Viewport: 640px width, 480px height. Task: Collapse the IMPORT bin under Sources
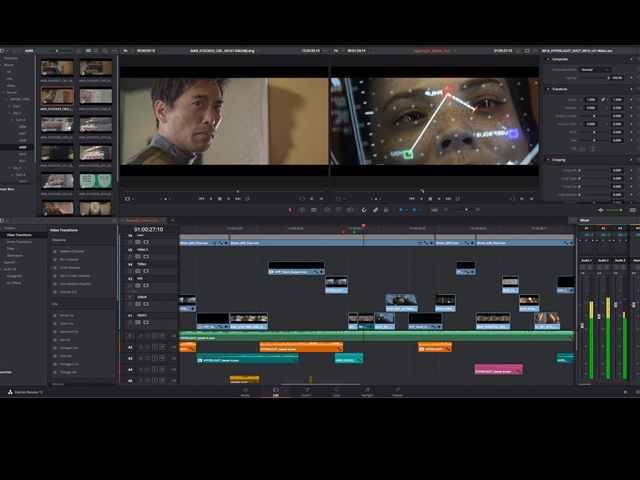pyautogui.click(x=4, y=99)
